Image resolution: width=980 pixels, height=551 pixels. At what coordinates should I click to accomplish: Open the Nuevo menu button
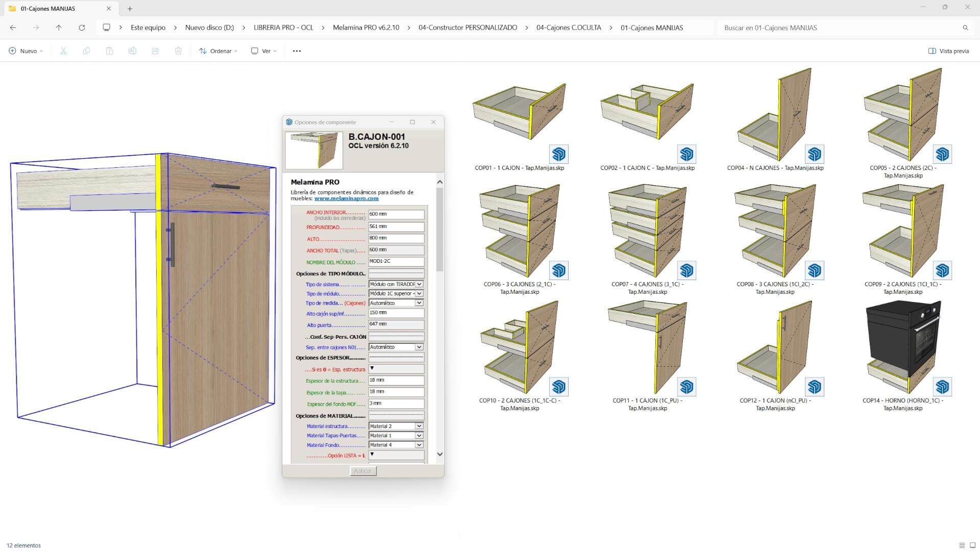(x=26, y=51)
